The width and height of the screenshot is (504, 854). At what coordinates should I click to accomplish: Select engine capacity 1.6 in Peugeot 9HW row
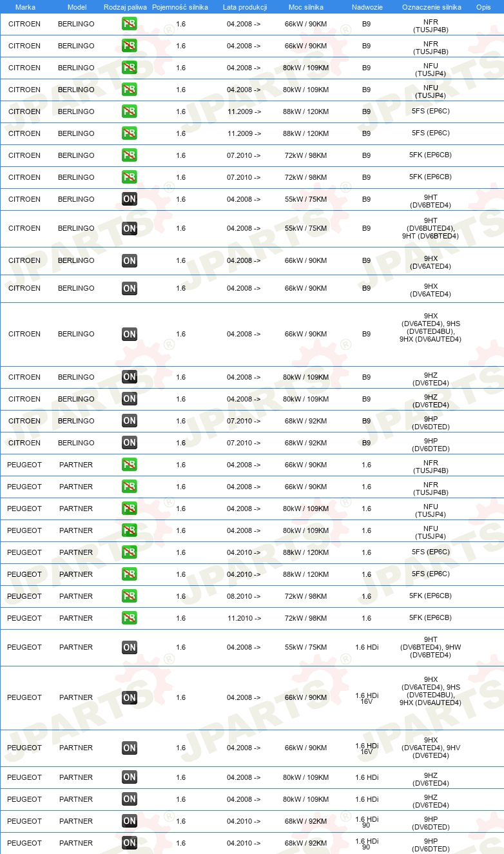coord(180,647)
